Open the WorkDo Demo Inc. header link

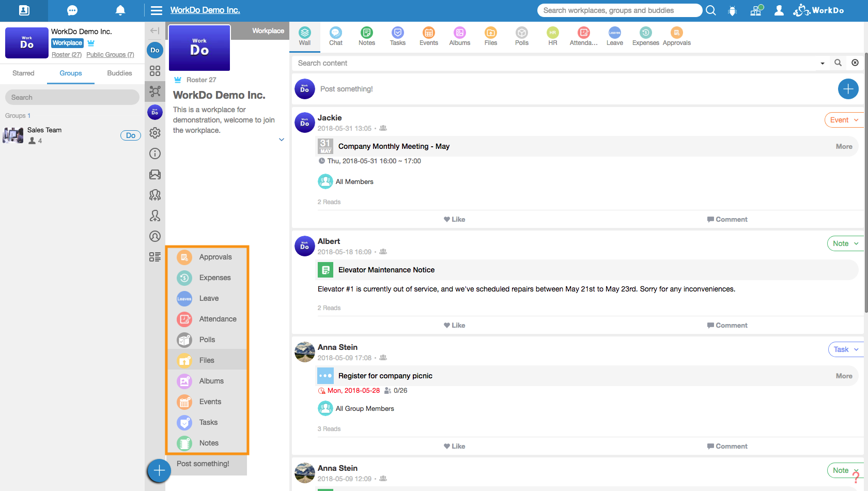[x=205, y=10]
